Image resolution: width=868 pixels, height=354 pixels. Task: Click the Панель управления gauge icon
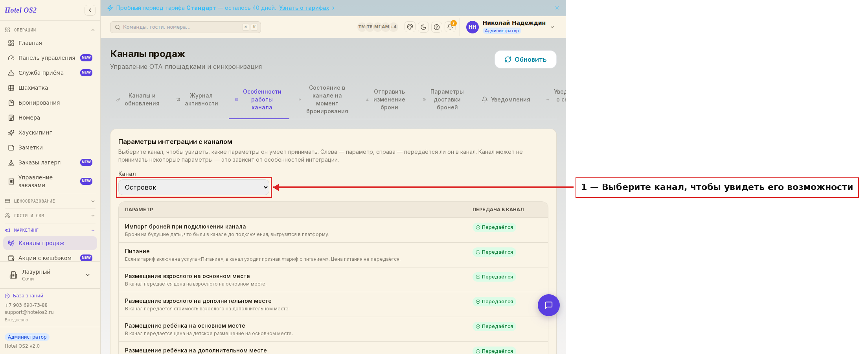11,58
